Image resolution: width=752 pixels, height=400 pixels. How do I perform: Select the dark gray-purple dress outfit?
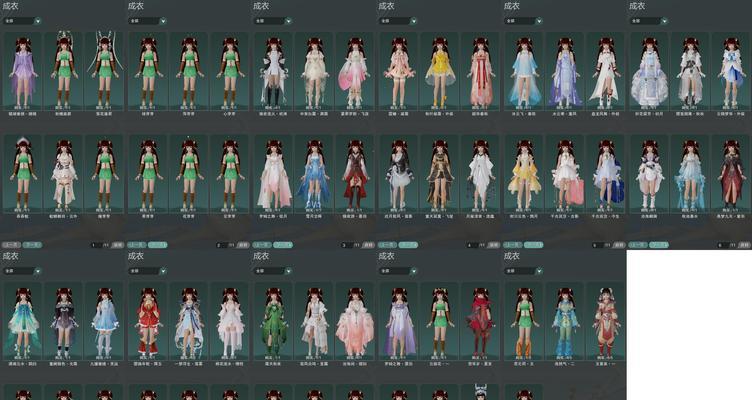pyautogui.click(x=64, y=321)
